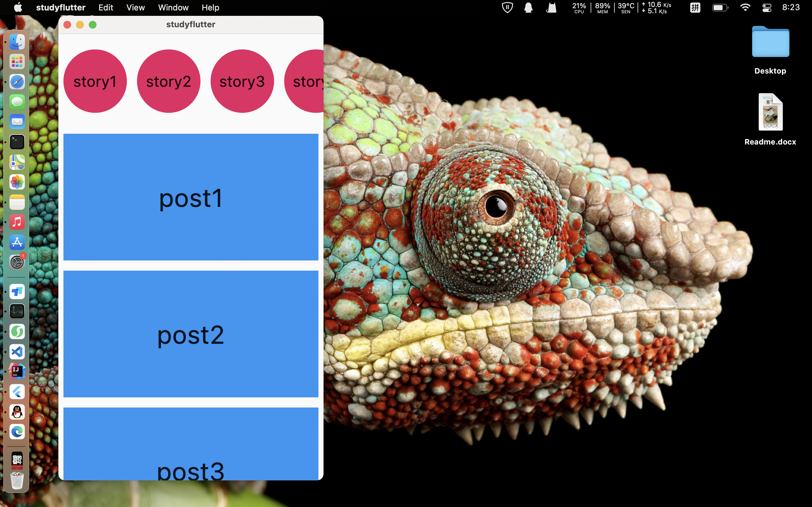This screenshot has height=507, width=812.
Task: Launch Visual Studio Code from dock
Action: tap(17, 352)
